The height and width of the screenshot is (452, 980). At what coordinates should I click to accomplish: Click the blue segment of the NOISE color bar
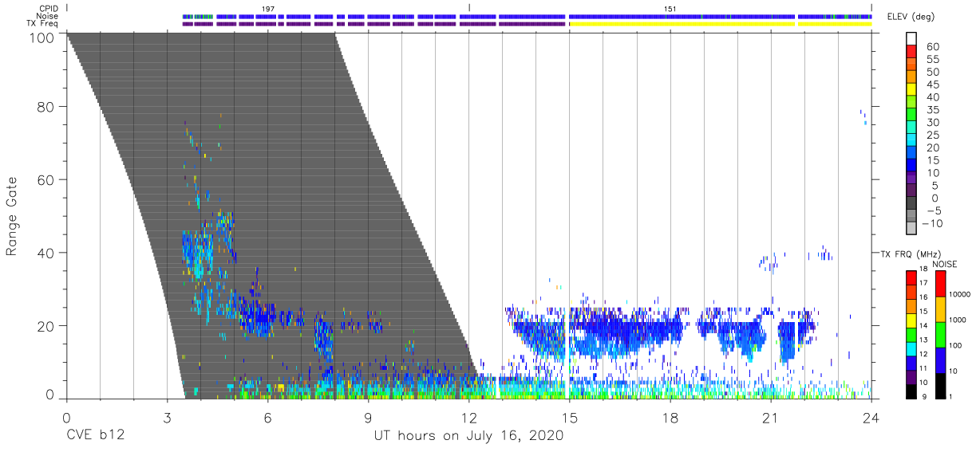[x=941, y=359]
